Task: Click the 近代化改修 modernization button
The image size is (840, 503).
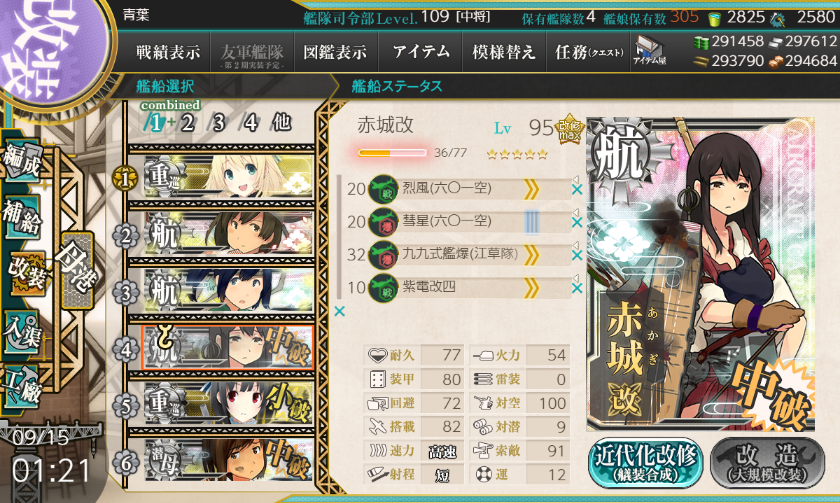Action: pyautogui.click(x=646, y=463)
